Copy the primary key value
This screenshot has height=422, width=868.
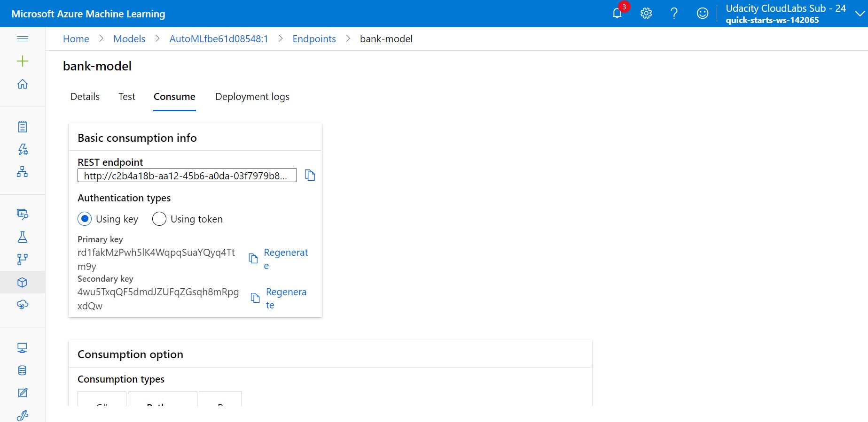(x=253, y=259)
